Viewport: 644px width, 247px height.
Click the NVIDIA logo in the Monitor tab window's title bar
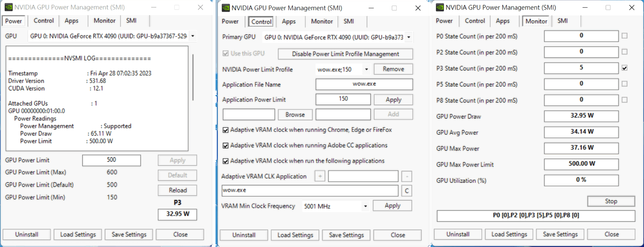(440, 7)
